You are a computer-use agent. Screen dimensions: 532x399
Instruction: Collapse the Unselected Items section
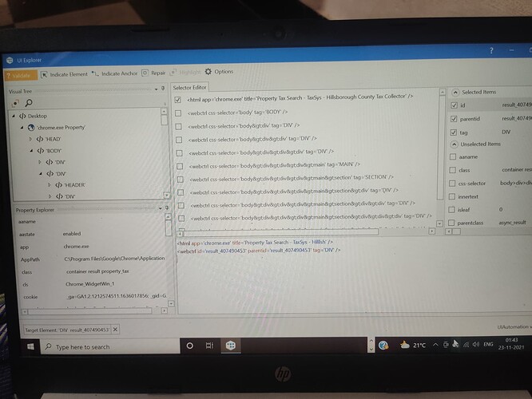point(454,144)
